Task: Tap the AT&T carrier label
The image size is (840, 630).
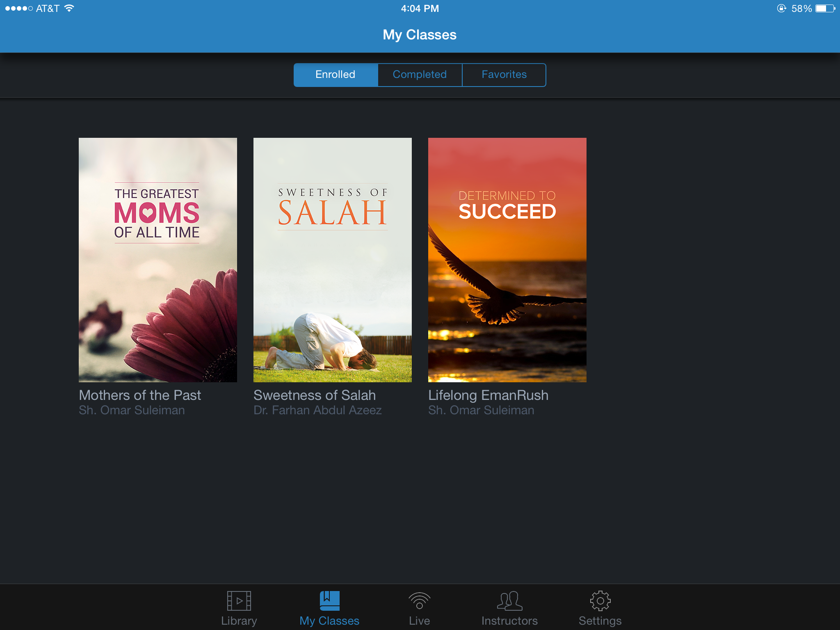Action: [48, 9]
